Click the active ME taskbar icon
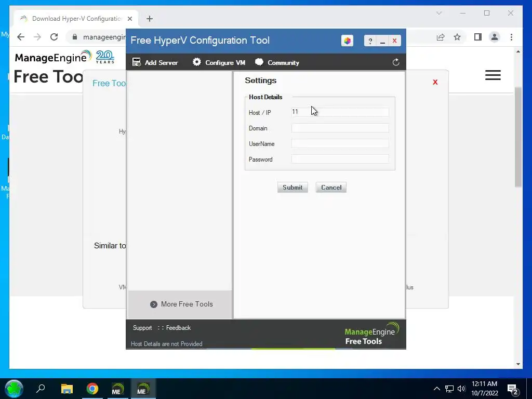 pyautogui.click(x=143, y=389)
